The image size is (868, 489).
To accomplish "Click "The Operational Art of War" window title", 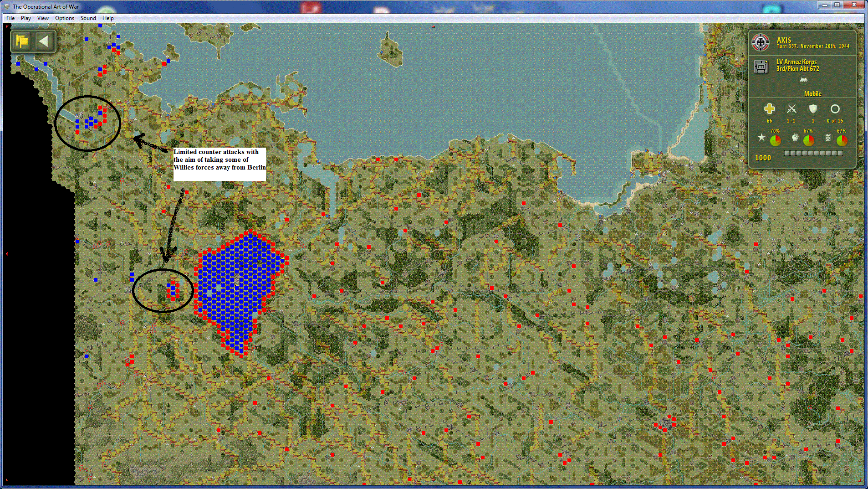I will [x=46, y=7].
